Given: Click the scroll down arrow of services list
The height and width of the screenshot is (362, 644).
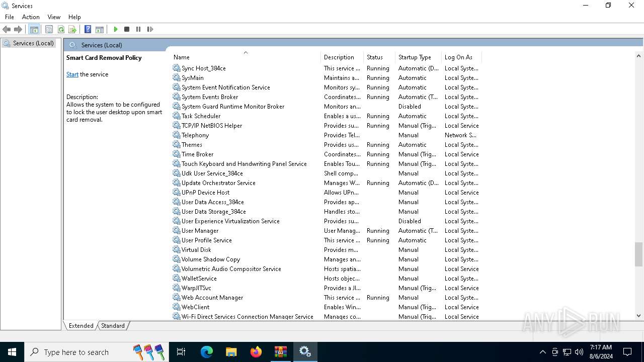Looking at the screenshot, I should 638,316.
